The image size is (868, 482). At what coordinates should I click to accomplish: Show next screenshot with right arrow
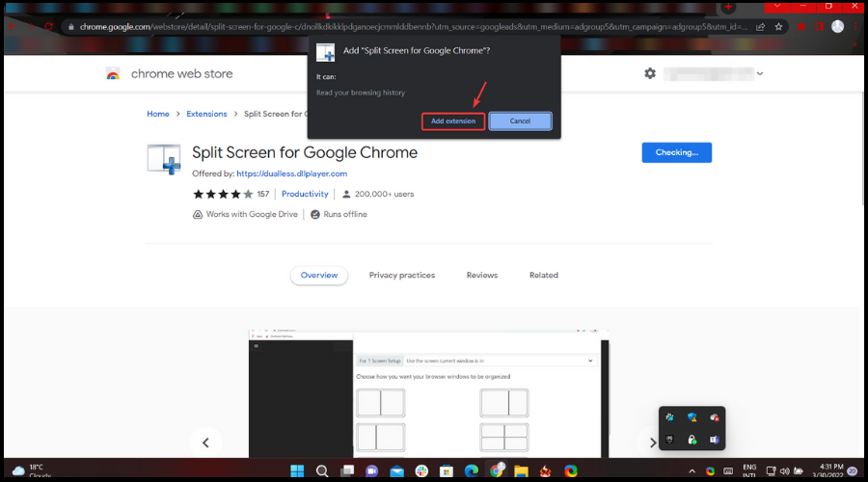tap(653, 442)
